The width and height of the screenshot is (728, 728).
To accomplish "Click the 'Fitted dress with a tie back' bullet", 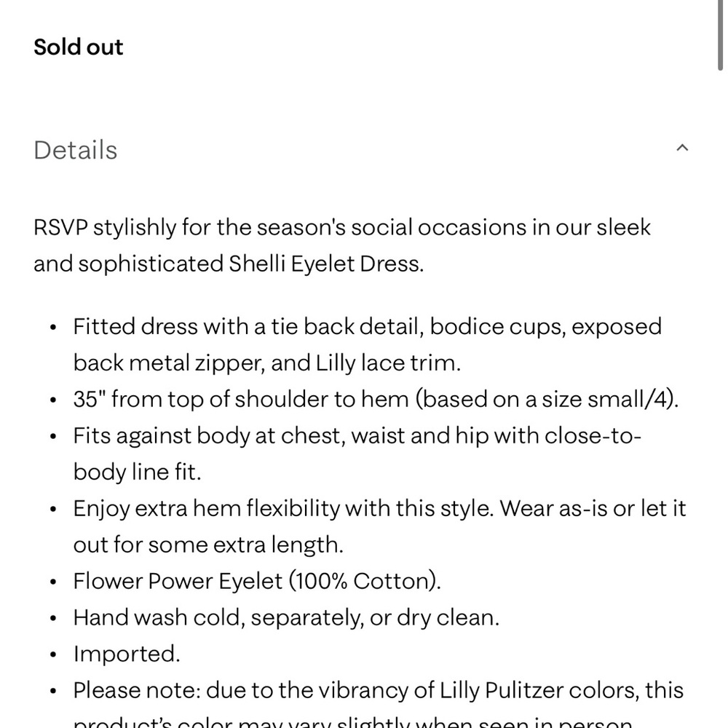I will 367,344.
